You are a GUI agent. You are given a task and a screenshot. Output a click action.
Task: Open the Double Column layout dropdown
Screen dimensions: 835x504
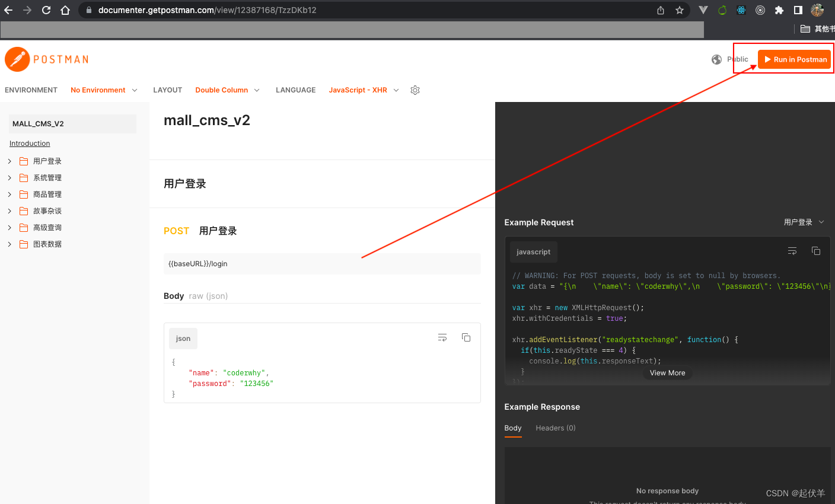(228, 90)
